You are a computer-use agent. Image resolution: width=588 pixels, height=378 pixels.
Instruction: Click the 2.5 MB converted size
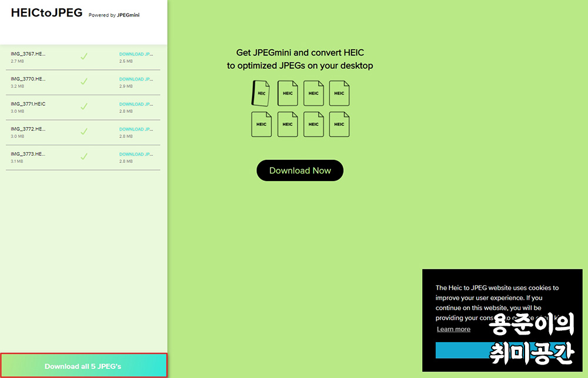[126, 61]
